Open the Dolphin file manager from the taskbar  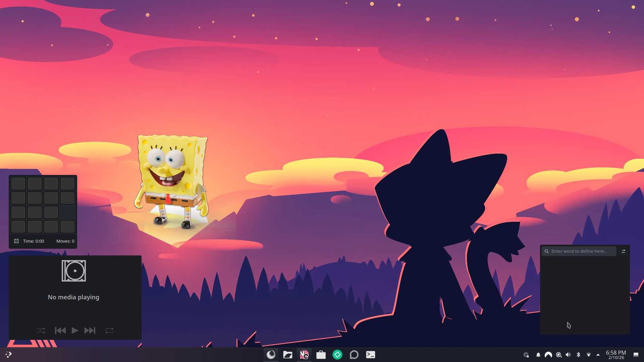(x=287, y=355)
